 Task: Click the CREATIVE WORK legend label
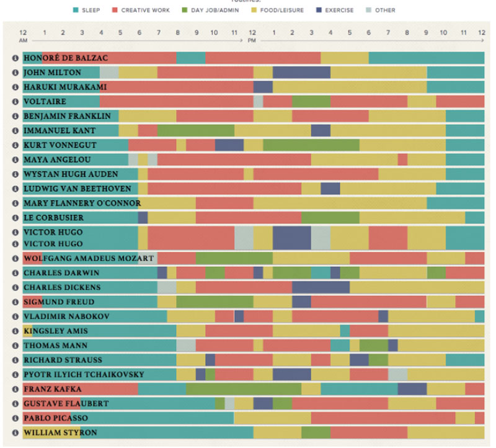click(x=146, y=11)
